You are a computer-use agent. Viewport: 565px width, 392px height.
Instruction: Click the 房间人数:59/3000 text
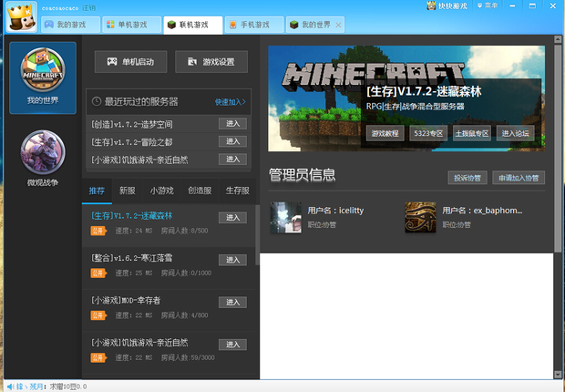pos(188,357)
